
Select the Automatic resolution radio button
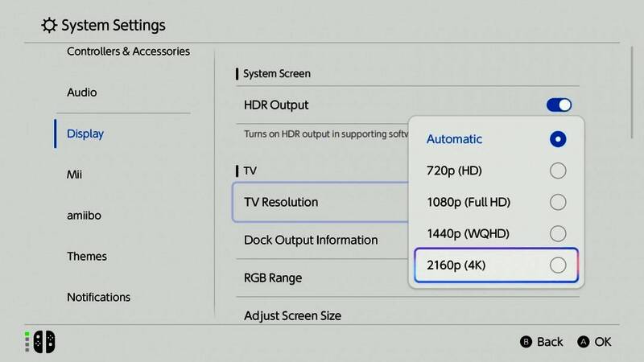[x=557, y=139]
